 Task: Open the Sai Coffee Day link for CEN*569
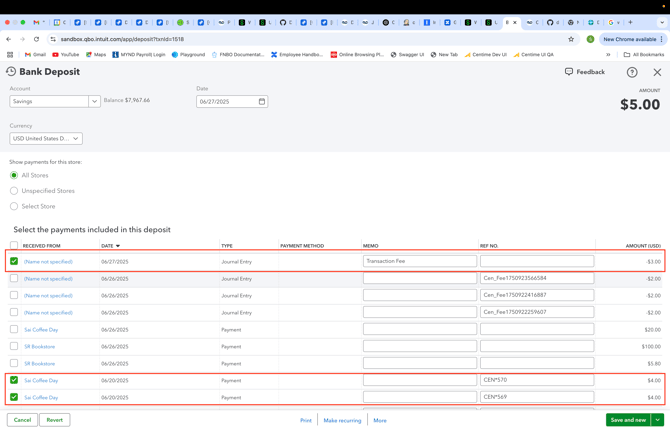[41, 398]
